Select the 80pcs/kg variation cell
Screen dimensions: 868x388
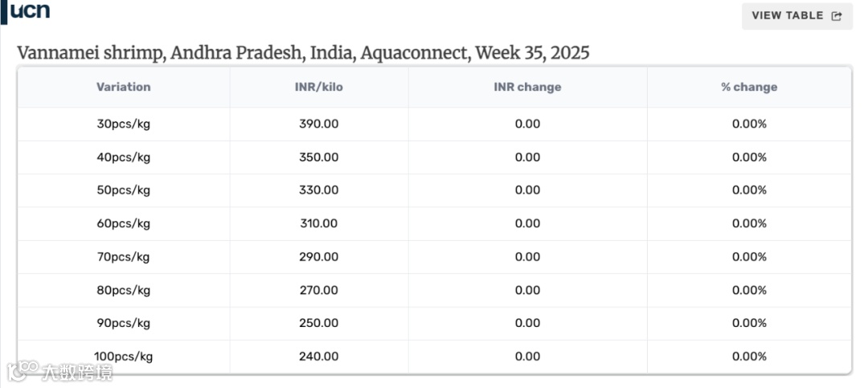tap(123, 290)
